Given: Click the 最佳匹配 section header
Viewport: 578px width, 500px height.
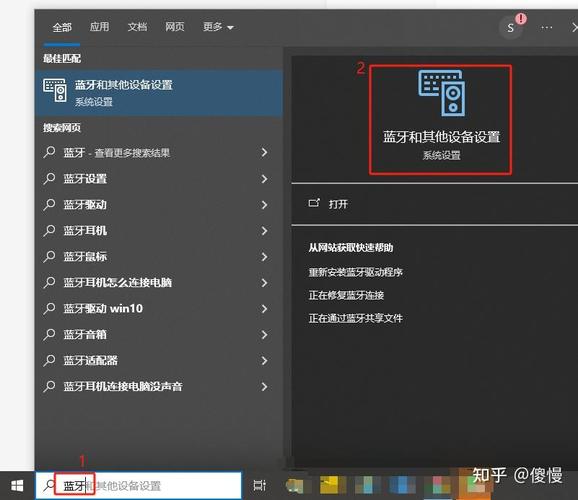Looking at the screenshot, I should [62, 58].
